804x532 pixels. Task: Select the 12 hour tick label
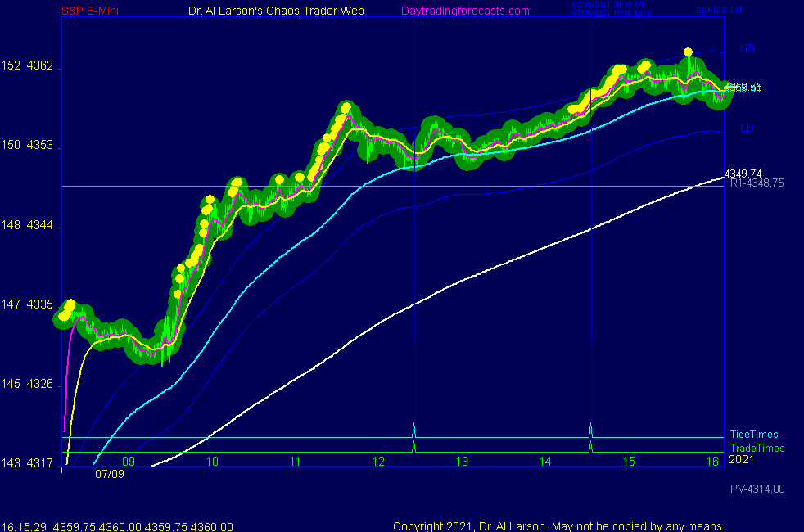(378, 462)
